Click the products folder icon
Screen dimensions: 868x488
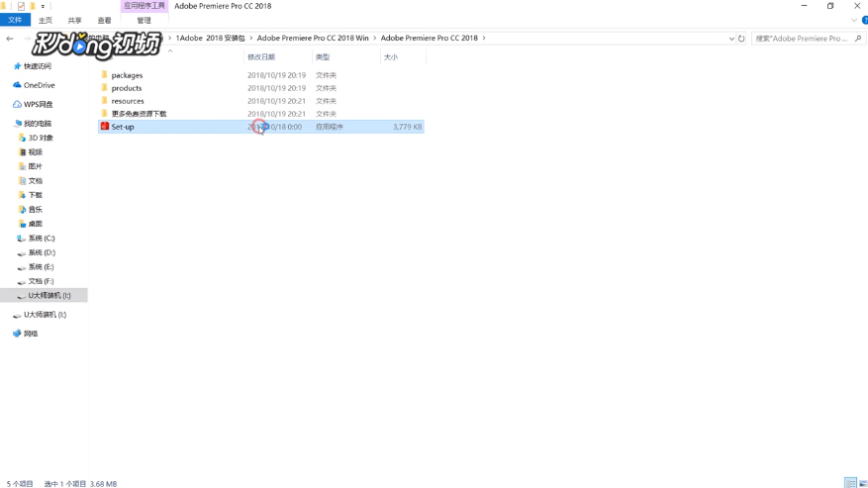104,87
